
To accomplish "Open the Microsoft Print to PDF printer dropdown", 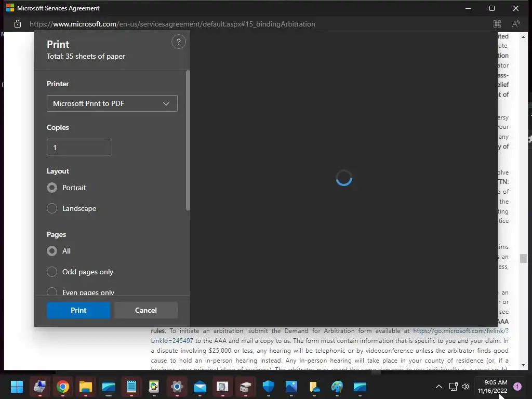I will 112,103.
